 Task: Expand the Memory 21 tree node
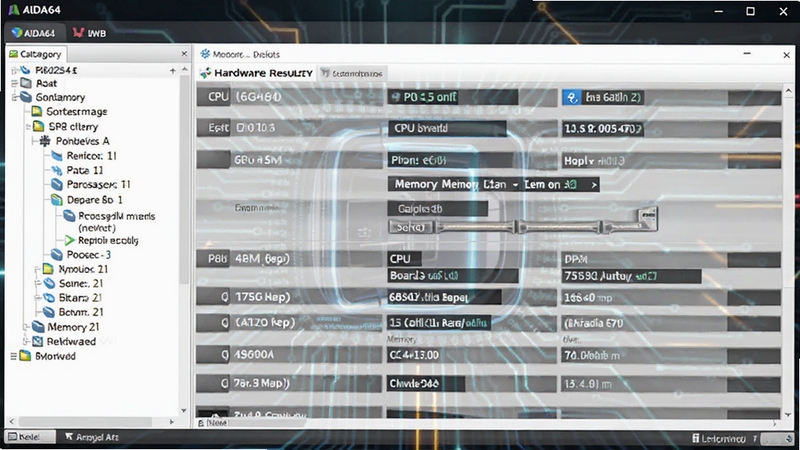click(26, 327)
